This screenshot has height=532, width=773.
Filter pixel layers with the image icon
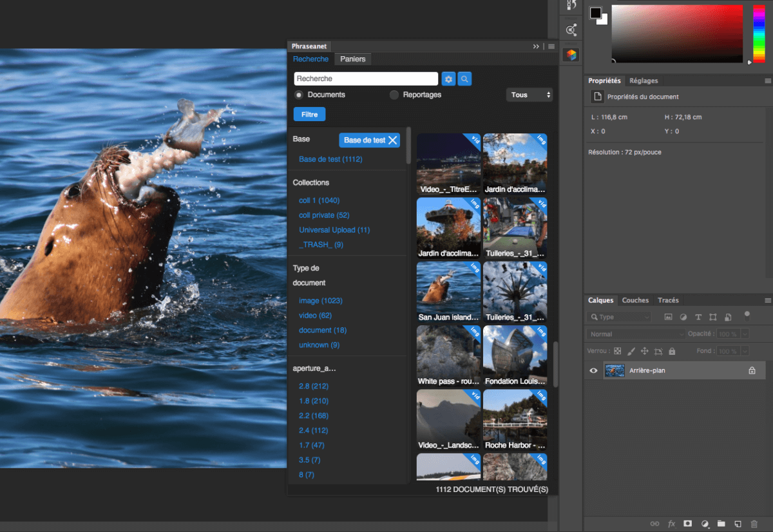[668, 316]
